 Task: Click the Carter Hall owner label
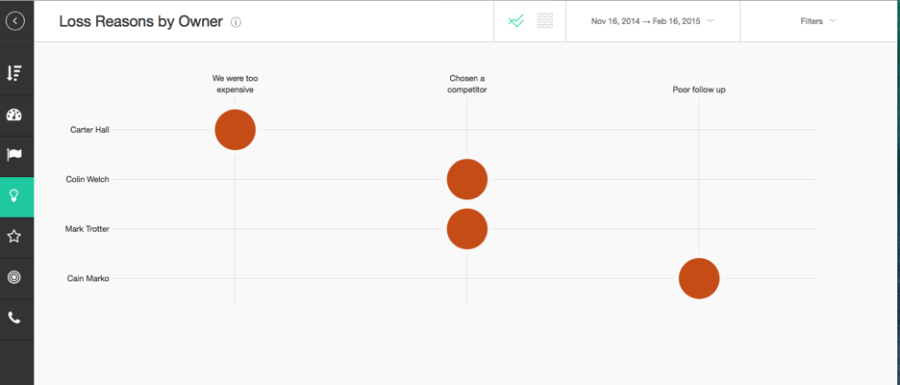click(x=90, y=130)
